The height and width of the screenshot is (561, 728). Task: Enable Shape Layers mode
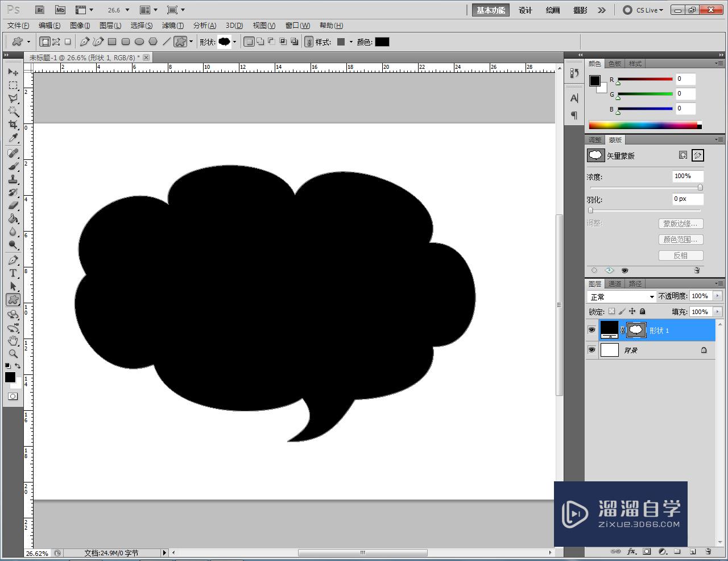click(45, 42)
